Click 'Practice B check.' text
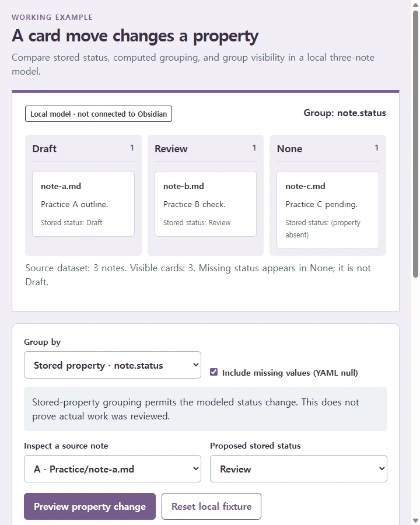Viewport: 420px width, 525px height. [194, 204]
